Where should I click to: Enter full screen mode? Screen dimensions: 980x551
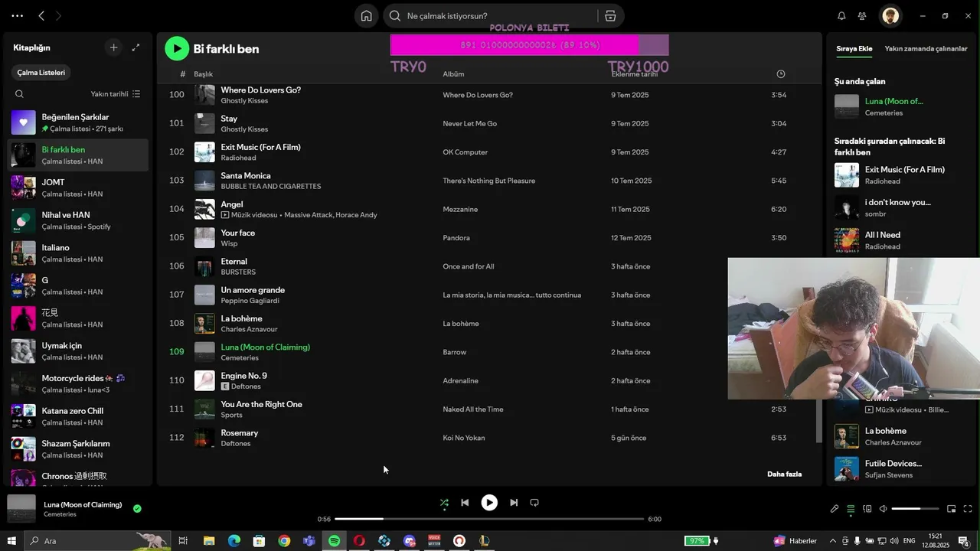coord(968,509)
